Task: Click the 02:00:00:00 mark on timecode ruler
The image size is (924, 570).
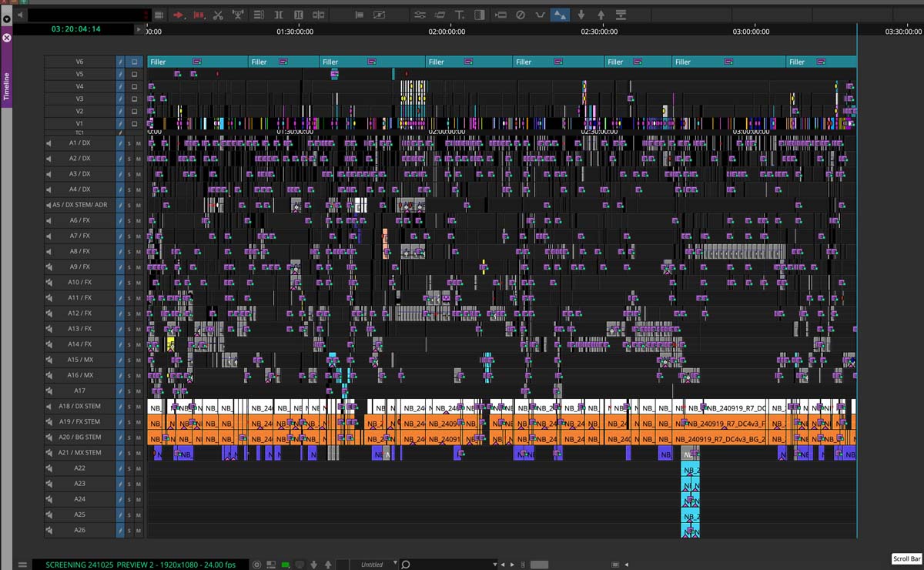Action: (447, 32)
